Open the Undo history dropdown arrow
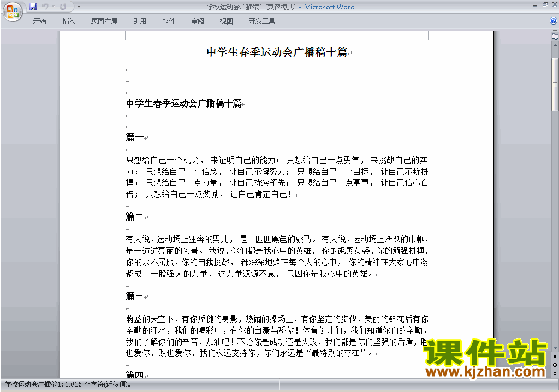Viewport: 559px width, 392px height. 53,7
